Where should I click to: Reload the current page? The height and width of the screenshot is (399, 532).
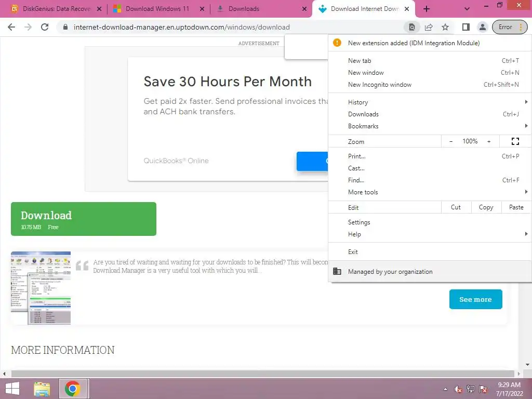point(45,27)
